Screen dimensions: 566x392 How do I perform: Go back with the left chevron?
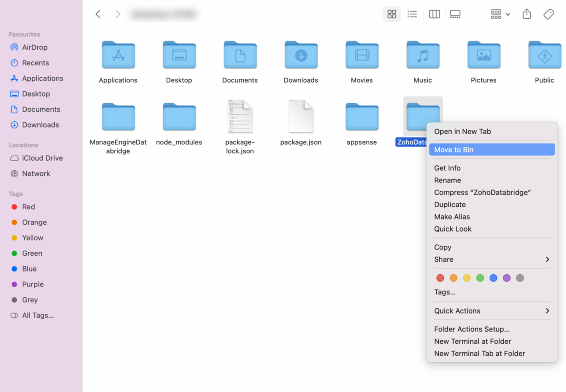click(98, 14)
